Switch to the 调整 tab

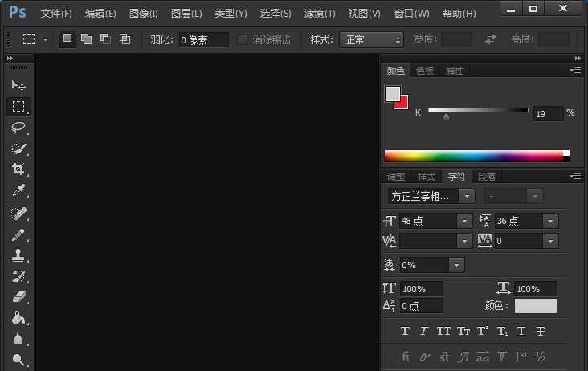[396, 177]
